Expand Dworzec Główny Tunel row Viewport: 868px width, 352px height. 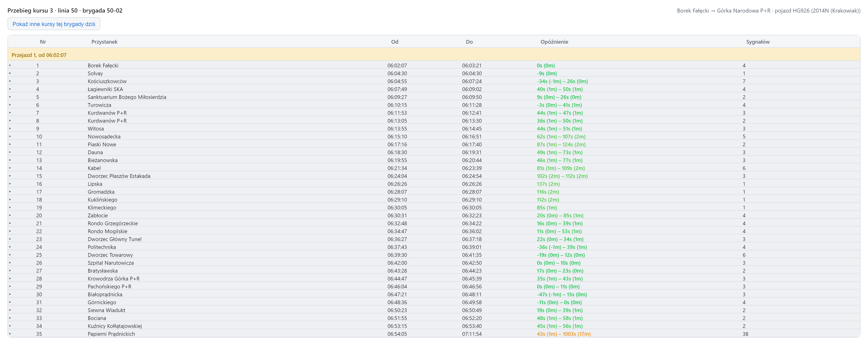pos(10,239)
